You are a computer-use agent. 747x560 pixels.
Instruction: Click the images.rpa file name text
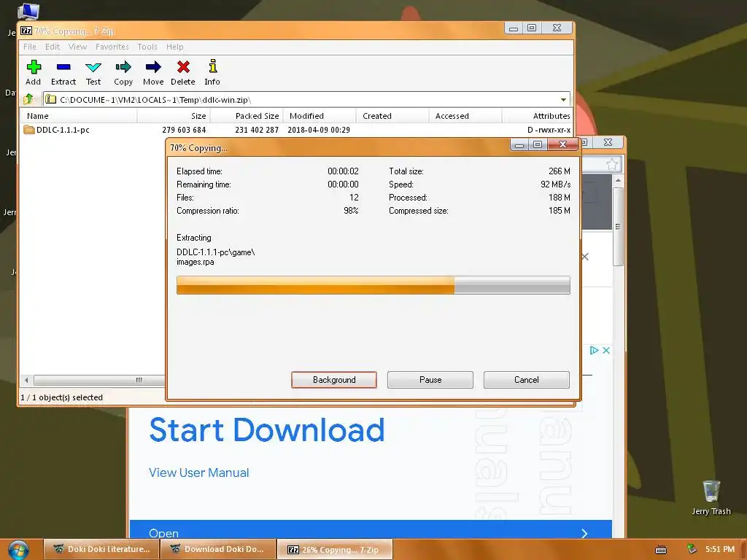tap(196, 262)
